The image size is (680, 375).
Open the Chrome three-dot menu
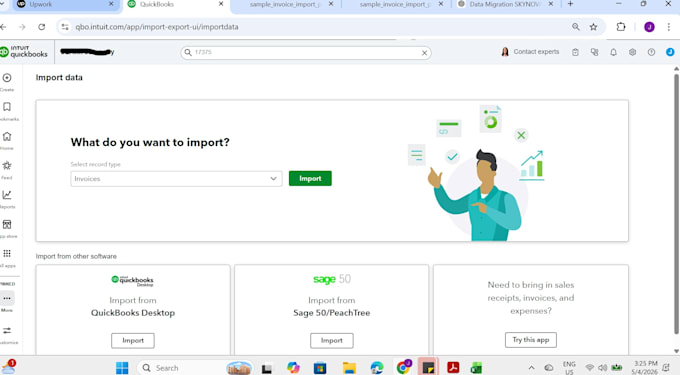668,27
